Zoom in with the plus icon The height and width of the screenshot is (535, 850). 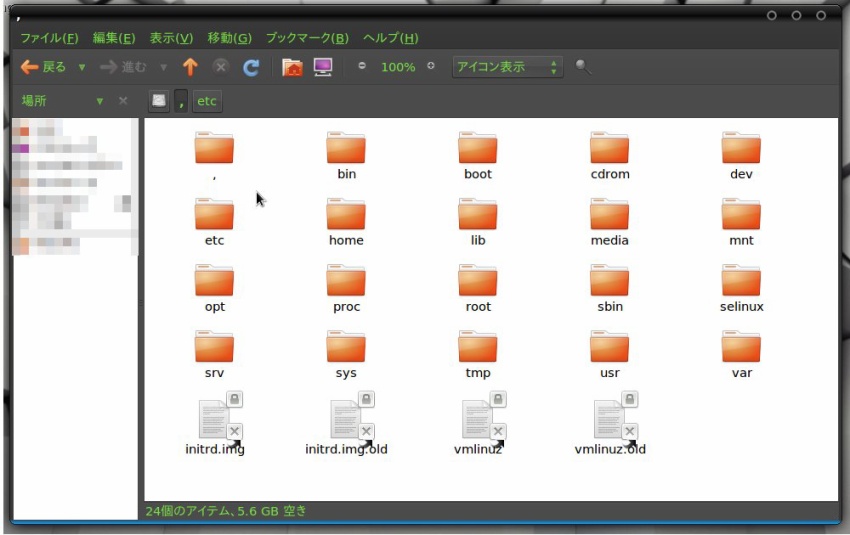(x=431, y=66)
